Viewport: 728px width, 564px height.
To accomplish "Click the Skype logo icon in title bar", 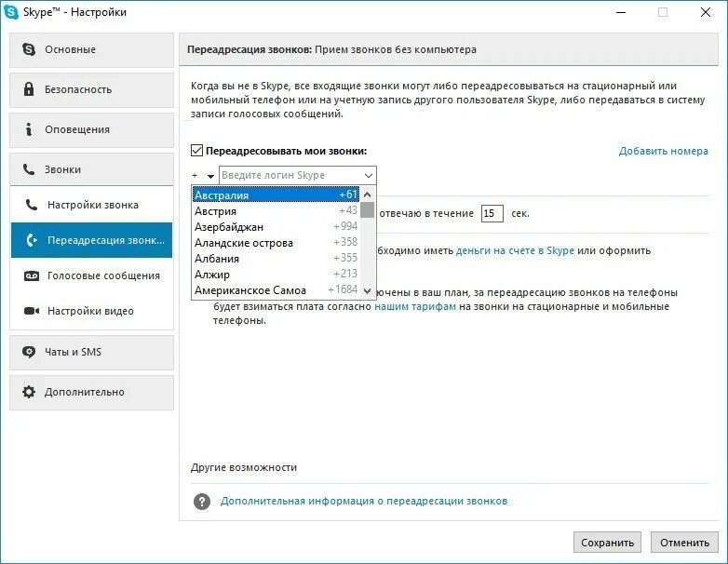I will tap(10, 11).
